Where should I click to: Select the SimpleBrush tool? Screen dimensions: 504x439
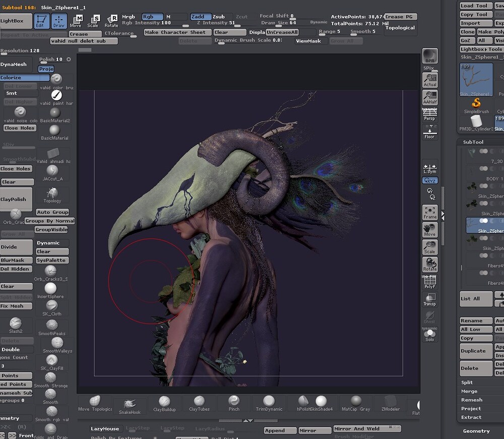click(x=476, y=106)
